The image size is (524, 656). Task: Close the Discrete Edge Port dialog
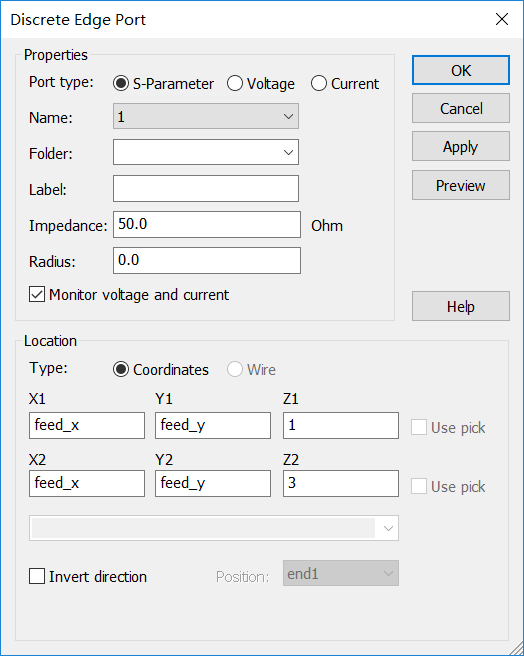coord(502,19)
